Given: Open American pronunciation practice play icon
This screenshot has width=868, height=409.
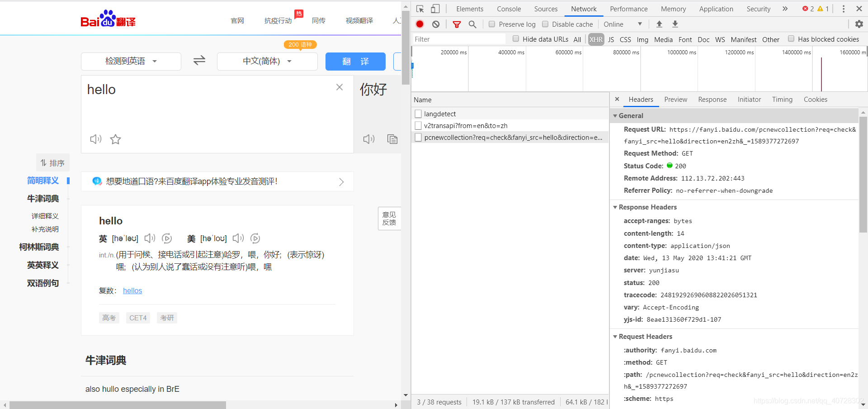Looking at the screenshot, I should [255, 238].
